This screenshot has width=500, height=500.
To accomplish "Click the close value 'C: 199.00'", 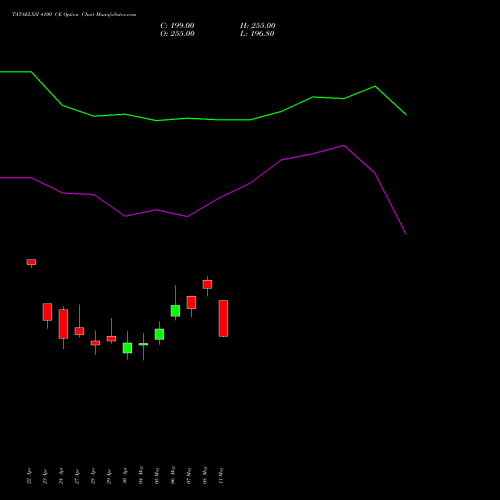I will coord(177,26).
